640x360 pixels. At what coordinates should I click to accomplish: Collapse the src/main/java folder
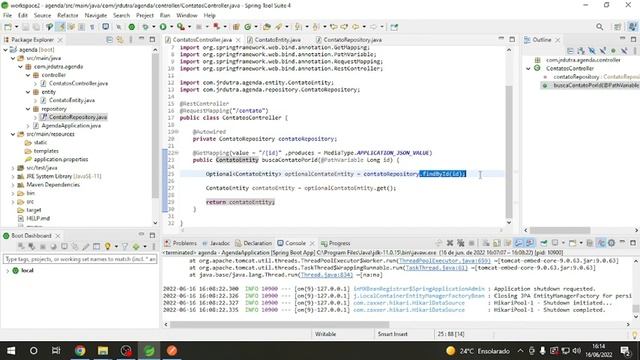click(x=13, y=58)
